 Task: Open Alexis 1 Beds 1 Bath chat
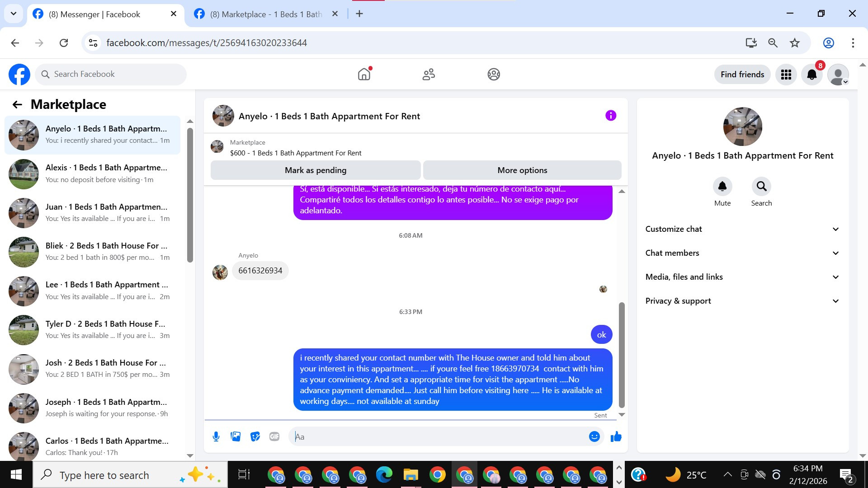coord(93,174)
